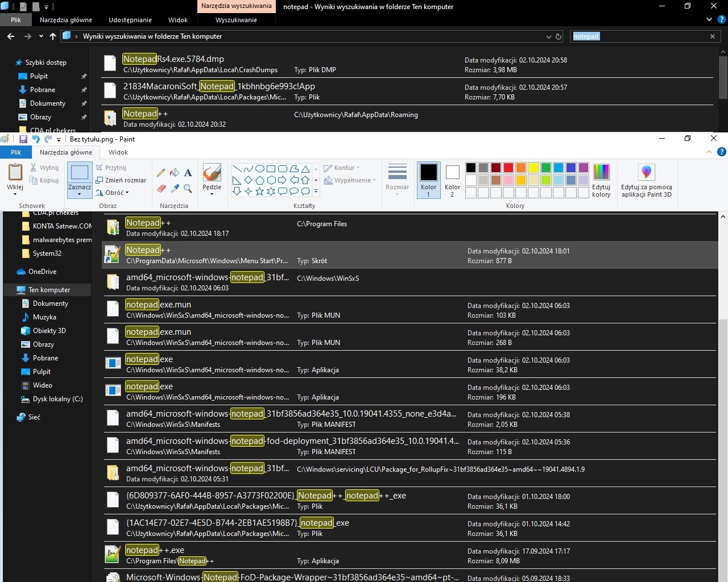
Task: Switch to the Widok tab in Paint
Action: point(118,152)
